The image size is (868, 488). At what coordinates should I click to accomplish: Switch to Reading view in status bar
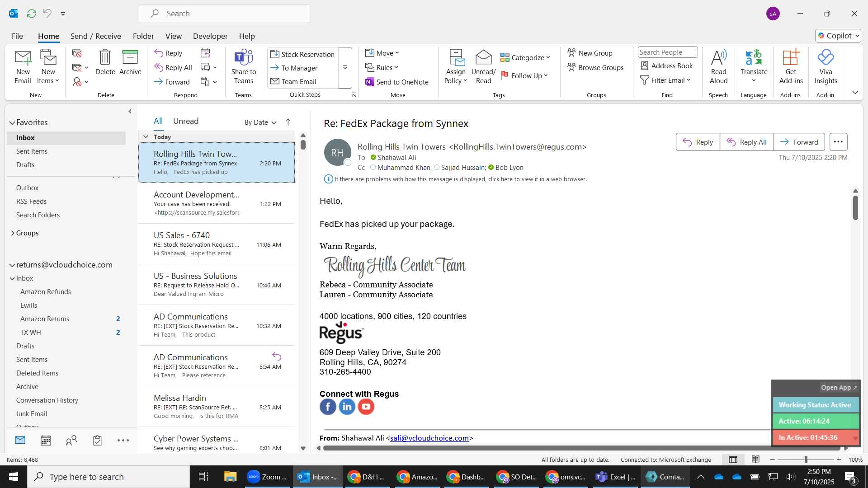tap(755, 460)
